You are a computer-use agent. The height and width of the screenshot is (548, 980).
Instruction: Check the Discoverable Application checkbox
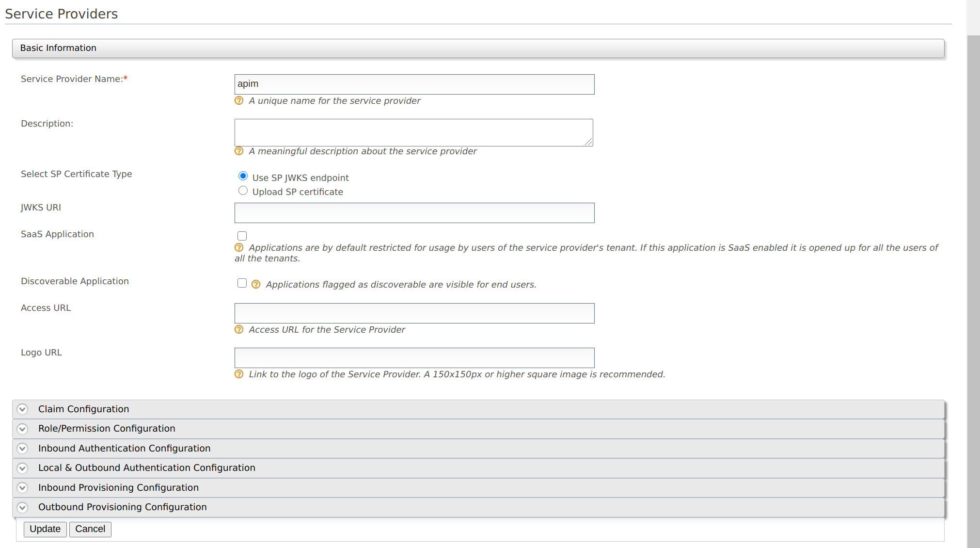coord(242,283)
